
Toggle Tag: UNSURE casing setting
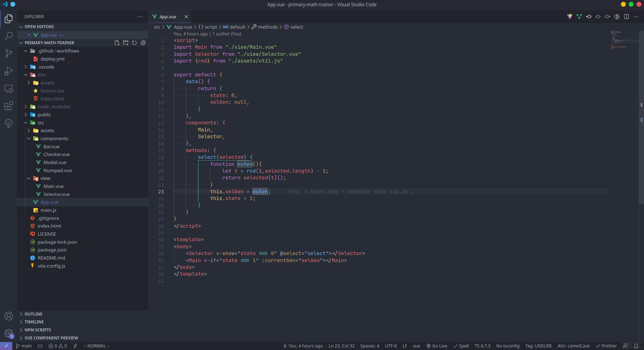pyautogui.click(x=539, y=346)
